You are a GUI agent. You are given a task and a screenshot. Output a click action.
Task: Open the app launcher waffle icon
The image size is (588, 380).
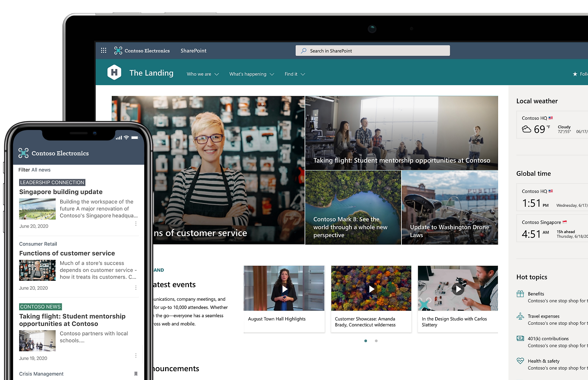pyautogui.click(x=104, y=50)
